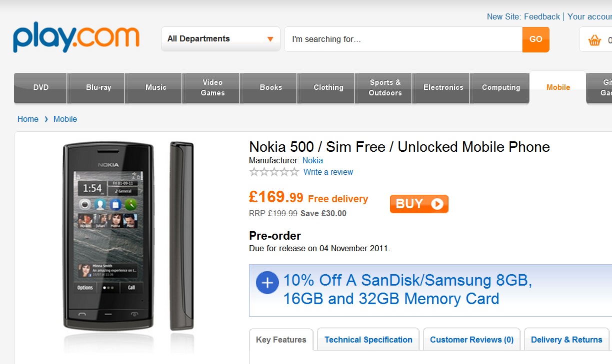Type in the "I'm searching for" field
Viewport: 612px width, 364px height.
coord(403,39)
